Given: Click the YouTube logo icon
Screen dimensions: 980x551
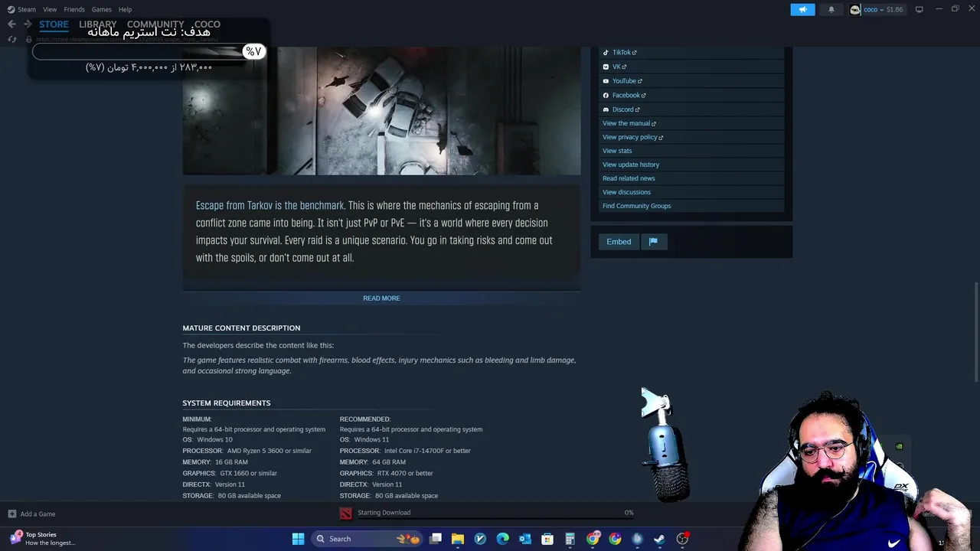Looking at the screenshot, I should click(606, 81).
